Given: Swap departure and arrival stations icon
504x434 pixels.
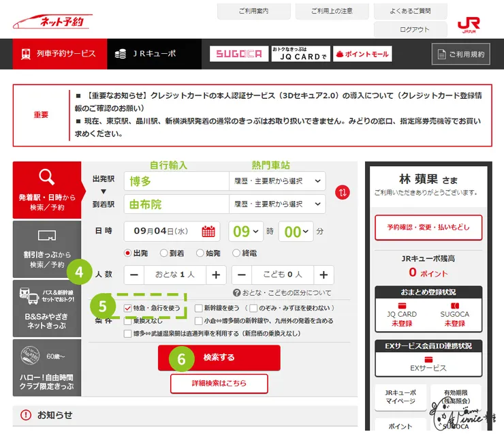Looking at the screenshot, I should [343, 193].
